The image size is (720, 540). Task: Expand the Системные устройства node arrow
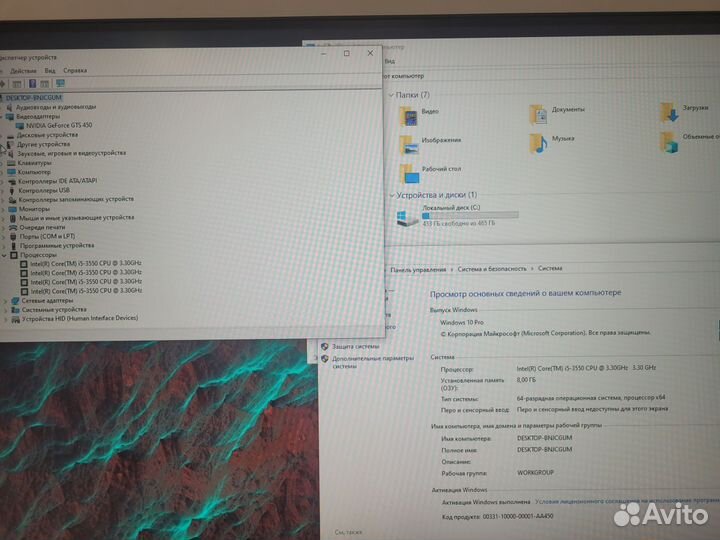6,310
